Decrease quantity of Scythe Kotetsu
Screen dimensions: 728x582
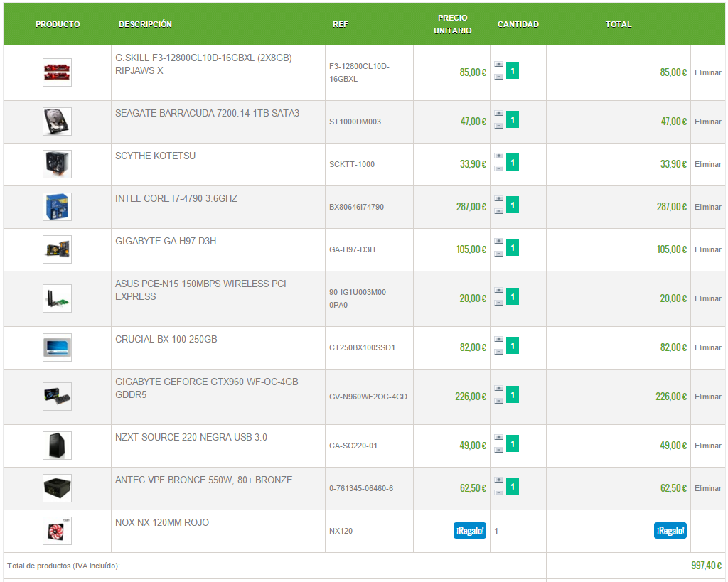tap(498, 168)
